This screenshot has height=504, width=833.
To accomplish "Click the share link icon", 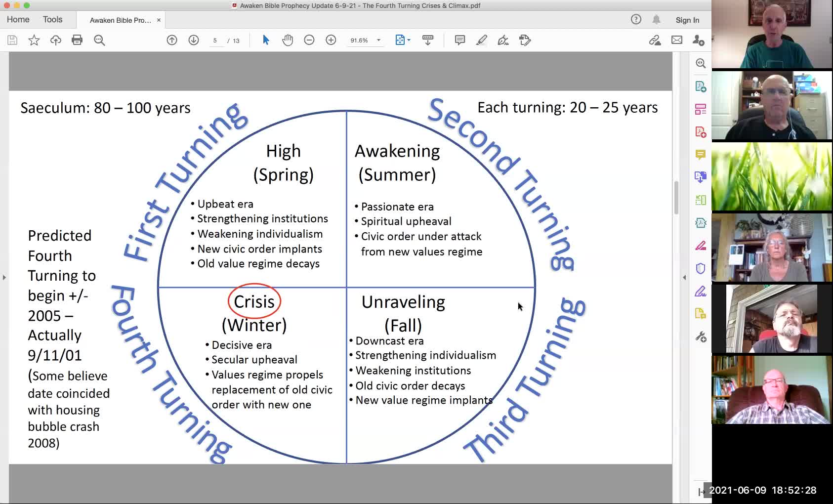I will click(655, 40).
